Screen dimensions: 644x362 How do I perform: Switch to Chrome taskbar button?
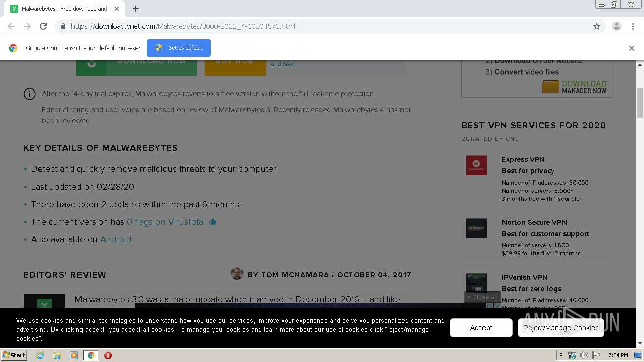click(91, 355)
